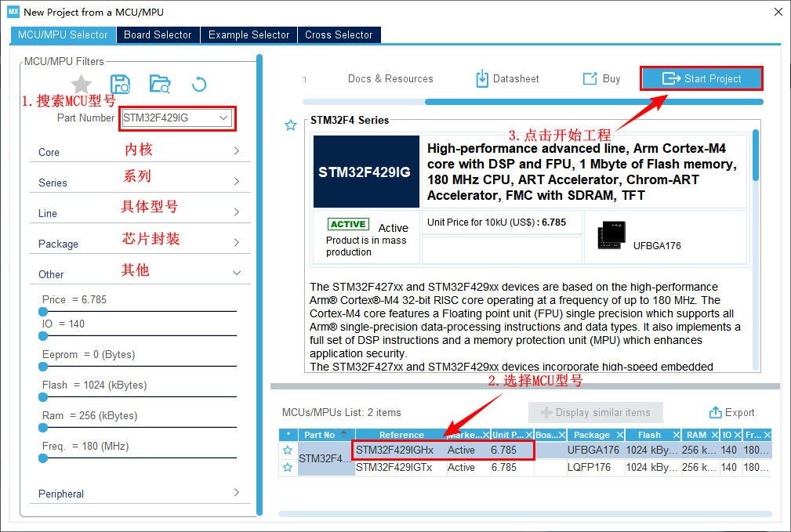Switch to the Board Selector tab
Viewport: 791px width, 532px height.
pos(158,35)
